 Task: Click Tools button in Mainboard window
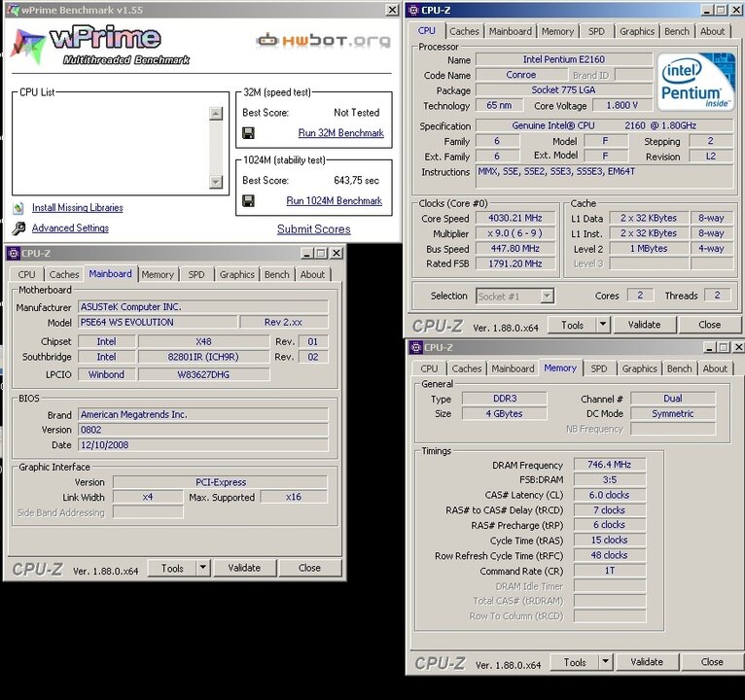(x=172, y=568)
